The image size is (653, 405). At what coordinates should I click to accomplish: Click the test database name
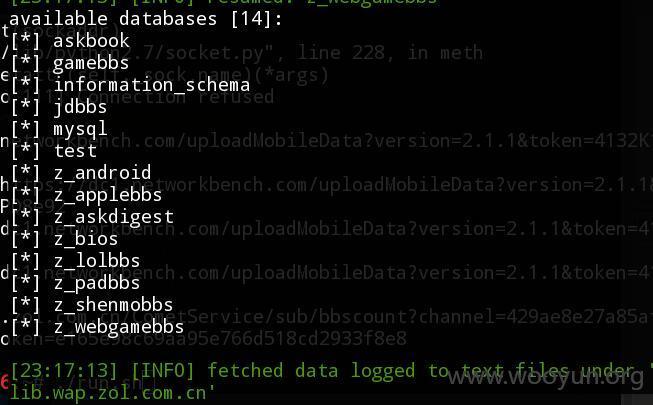click(75, 151)
